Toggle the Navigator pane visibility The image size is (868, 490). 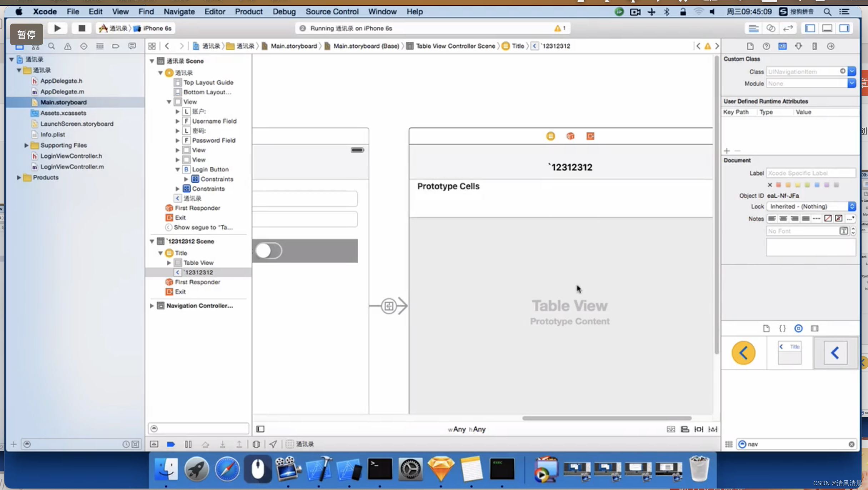810,28
